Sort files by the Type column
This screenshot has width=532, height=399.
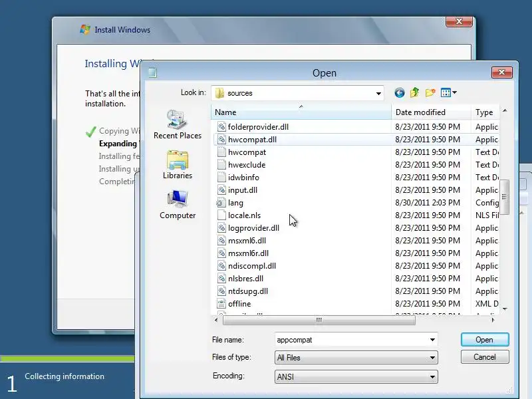click(485, 112)
